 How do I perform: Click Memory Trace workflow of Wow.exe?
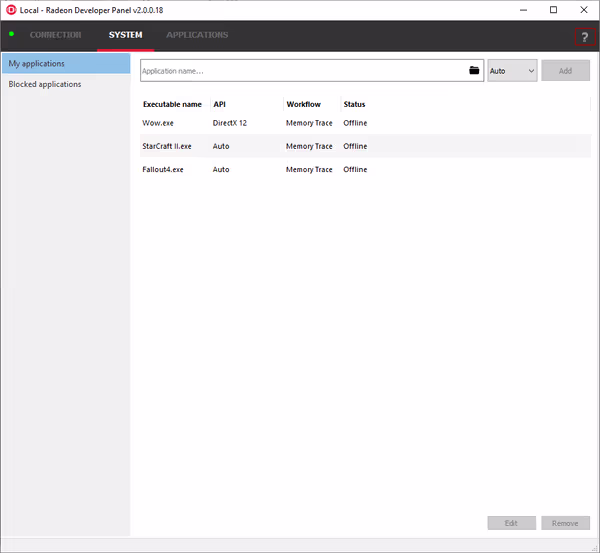tap(309, 123)
